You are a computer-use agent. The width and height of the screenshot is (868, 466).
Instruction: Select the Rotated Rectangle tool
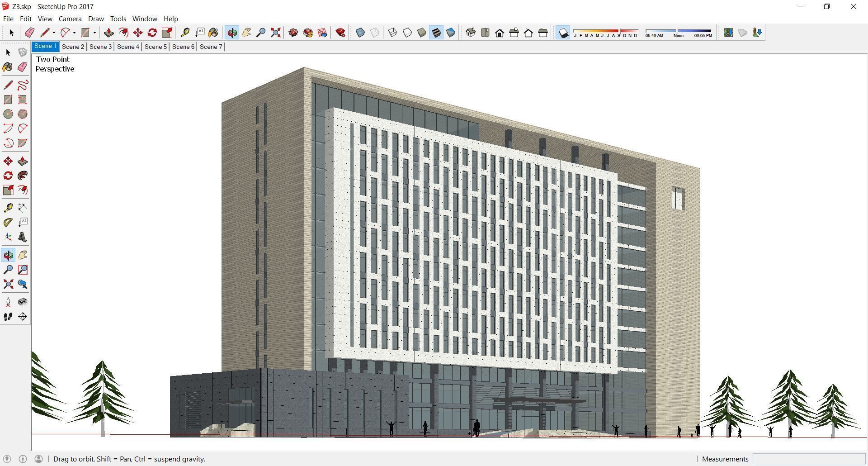[x=23, y=100]
